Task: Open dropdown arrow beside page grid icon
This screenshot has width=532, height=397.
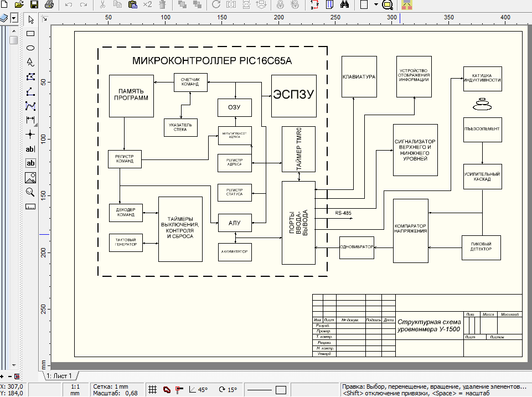Action: (376, 5)
